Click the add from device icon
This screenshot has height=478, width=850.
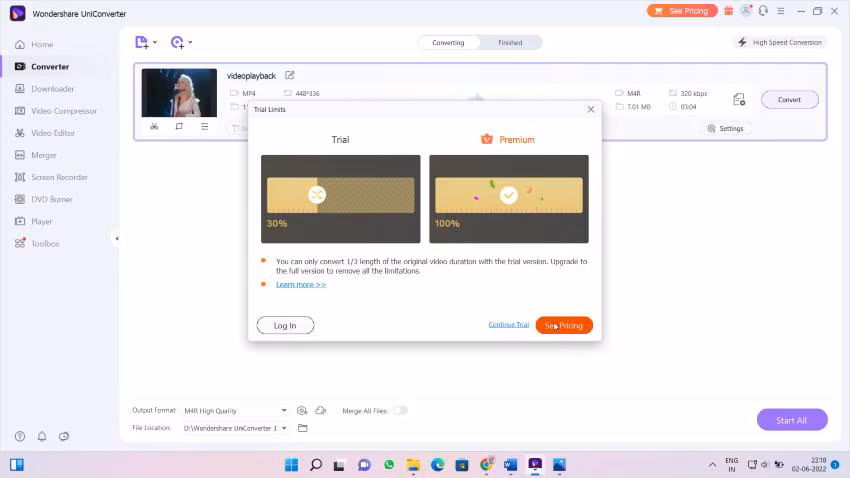[x=177, y=42]
